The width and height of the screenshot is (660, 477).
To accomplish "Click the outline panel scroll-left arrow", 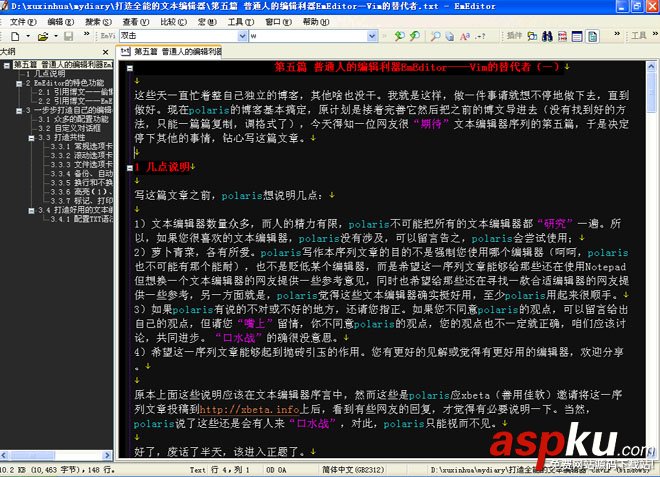I will [x=4, y=455].
